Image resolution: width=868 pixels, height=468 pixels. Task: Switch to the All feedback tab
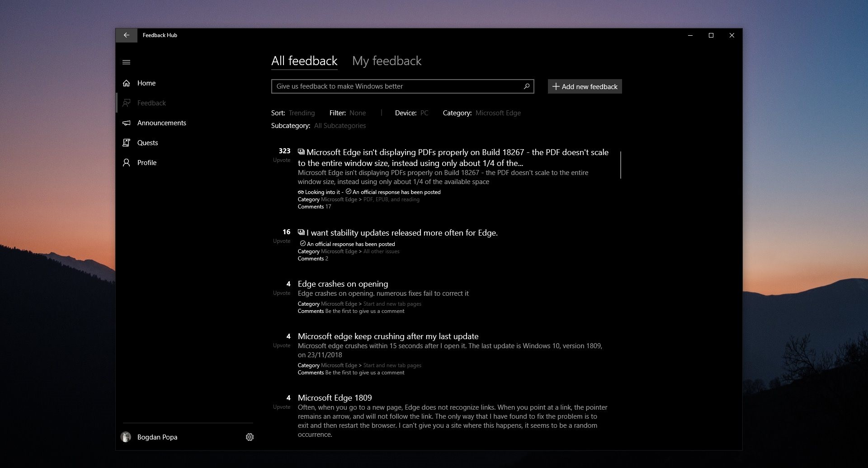pyautogui.click(x=304, y=61)
